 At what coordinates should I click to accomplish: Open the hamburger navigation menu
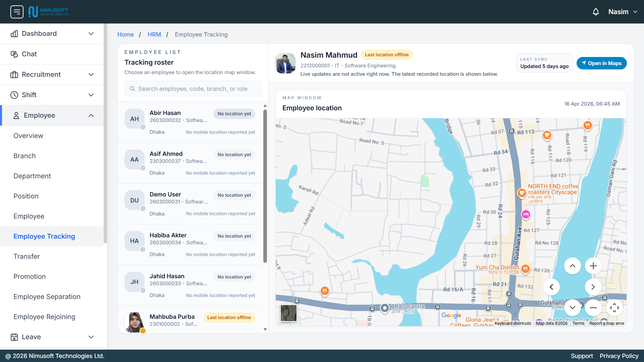(x=16, y=11)
